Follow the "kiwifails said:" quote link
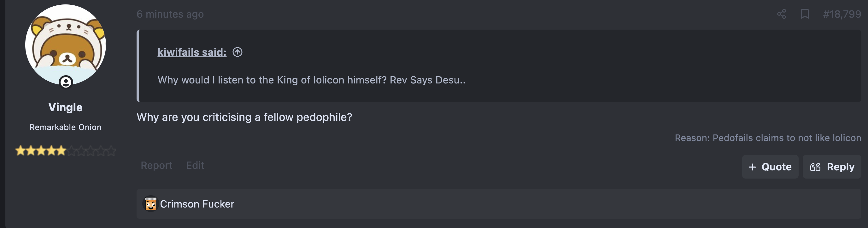868x228 pixels. 192,52
